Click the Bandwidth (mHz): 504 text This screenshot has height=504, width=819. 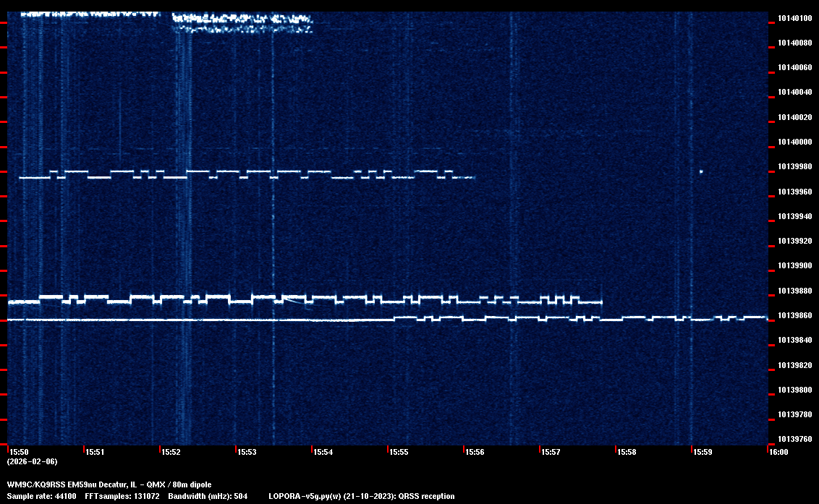click(x=208, y=496)
